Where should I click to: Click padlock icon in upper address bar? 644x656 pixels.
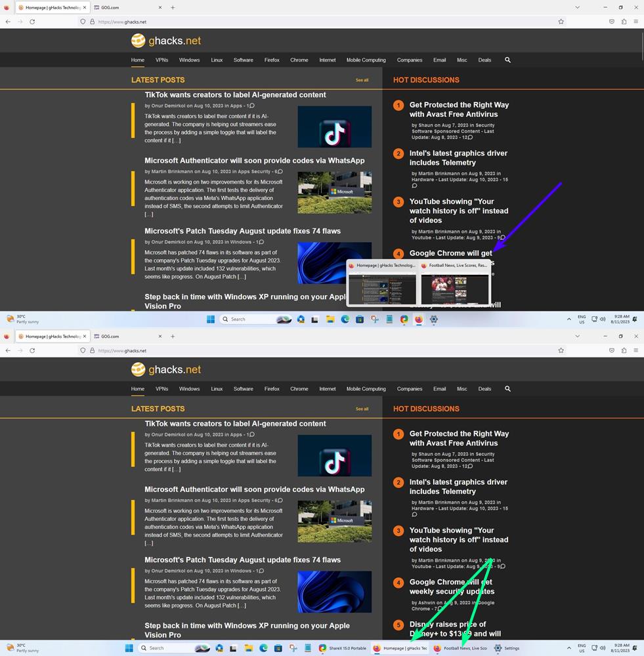point(92,22)
